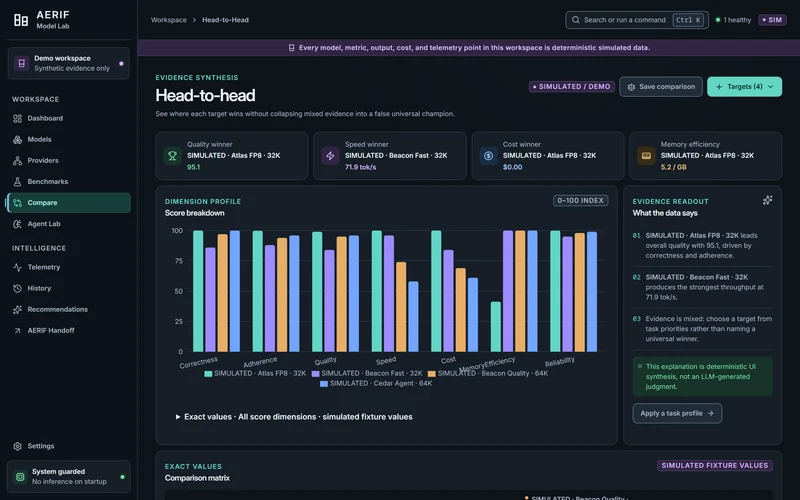Viewport: 800px width, 500px height.
Task: Click the sparkle icon in Evidence Readout
Action: click(767, 201)
